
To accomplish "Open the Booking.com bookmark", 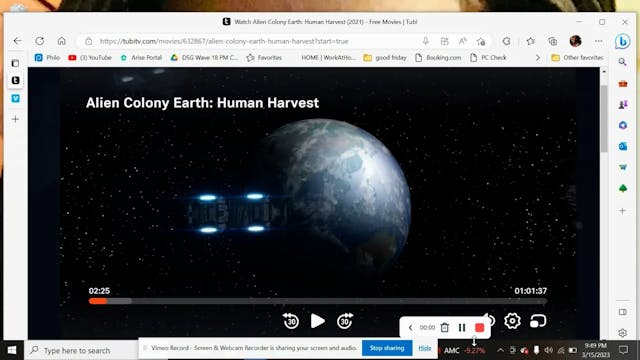I will coord(438,58).
